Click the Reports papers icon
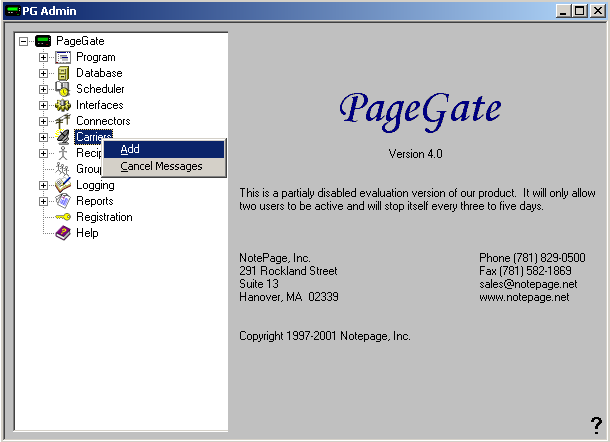Image resolution: width=610 pixels, height=442 pixels. coord(63,201)
